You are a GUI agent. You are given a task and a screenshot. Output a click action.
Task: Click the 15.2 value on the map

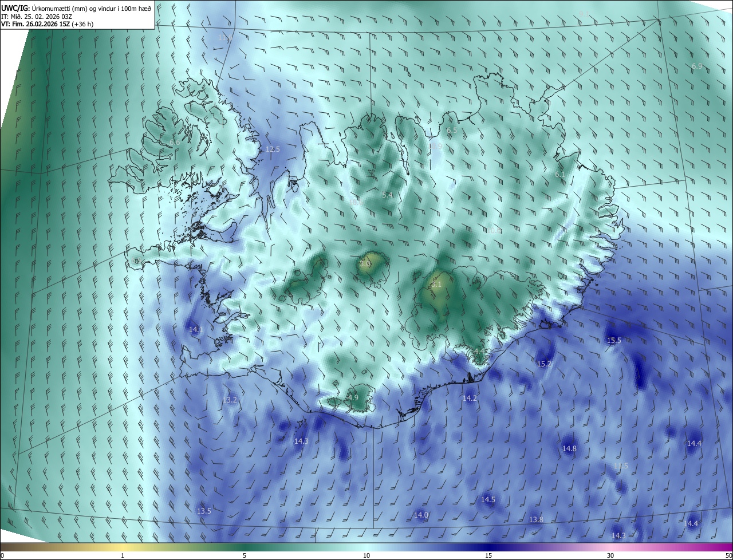[544, 364]
